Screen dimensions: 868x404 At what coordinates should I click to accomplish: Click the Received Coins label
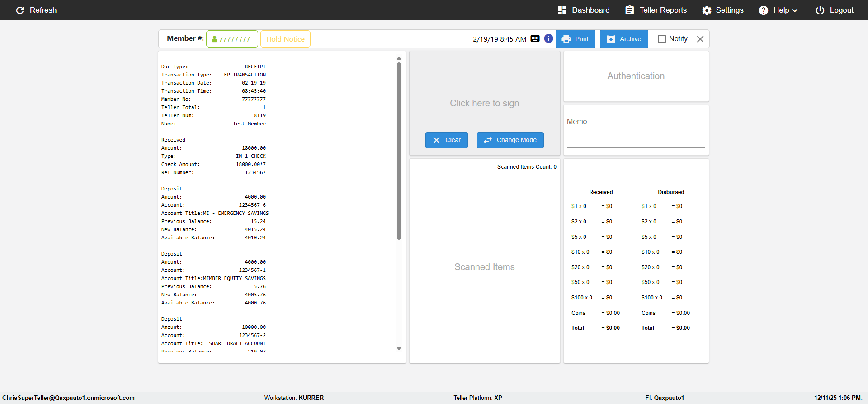(578, 313)
